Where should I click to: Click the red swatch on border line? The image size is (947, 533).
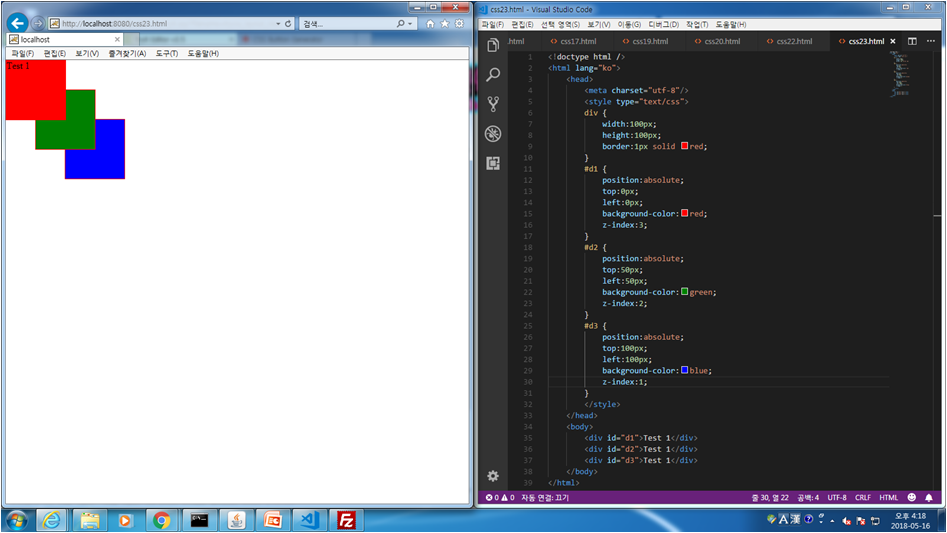click(684, 146)
